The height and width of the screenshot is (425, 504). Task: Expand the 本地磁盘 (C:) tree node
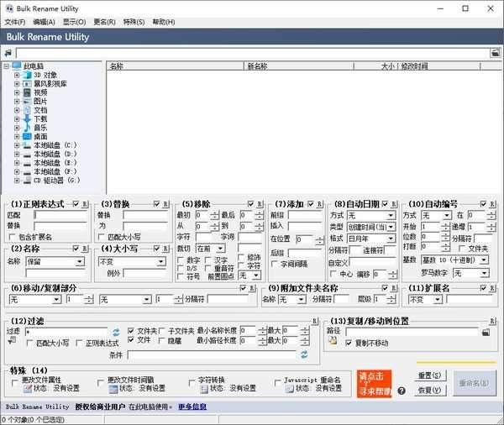click(x=16, y=145)
